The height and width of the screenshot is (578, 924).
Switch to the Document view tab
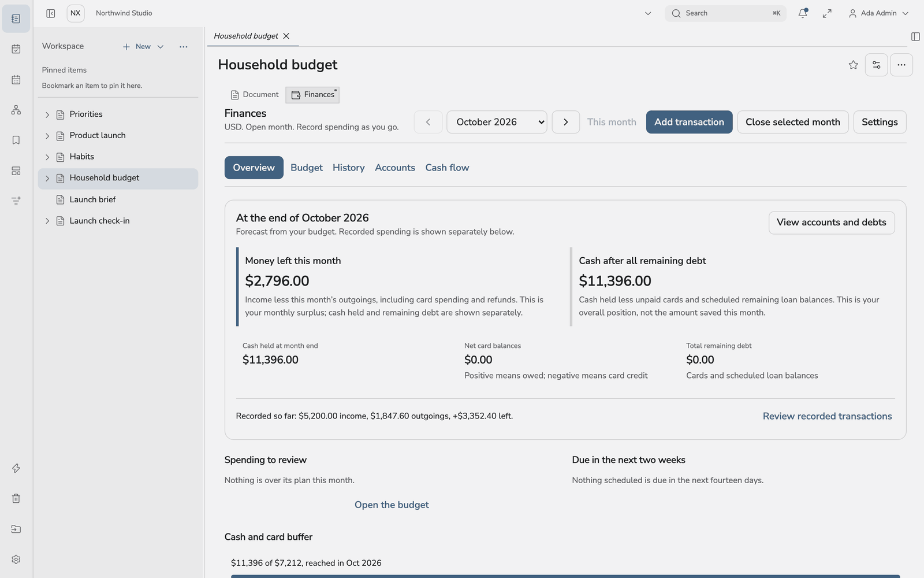pyautogui.click(x=255, y=95)
